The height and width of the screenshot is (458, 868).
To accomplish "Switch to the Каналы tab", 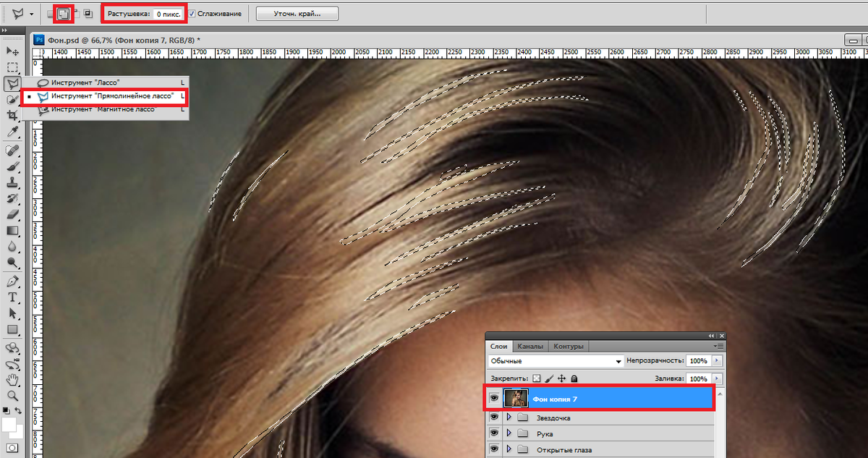I will pos(529,347).
